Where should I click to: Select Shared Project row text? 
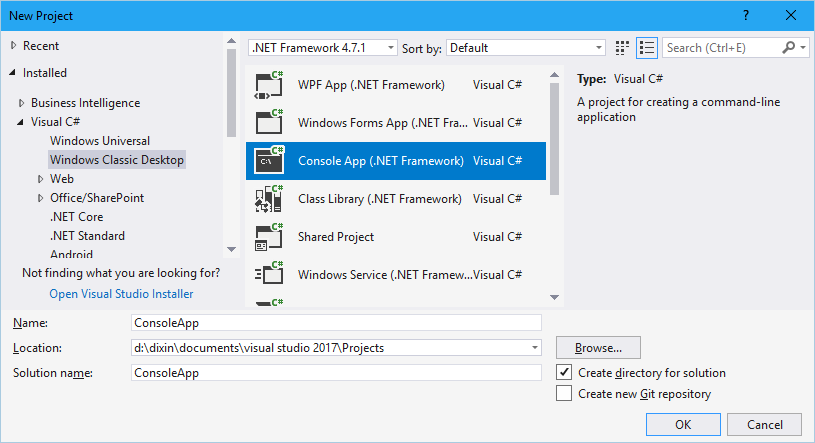point(336,237)
